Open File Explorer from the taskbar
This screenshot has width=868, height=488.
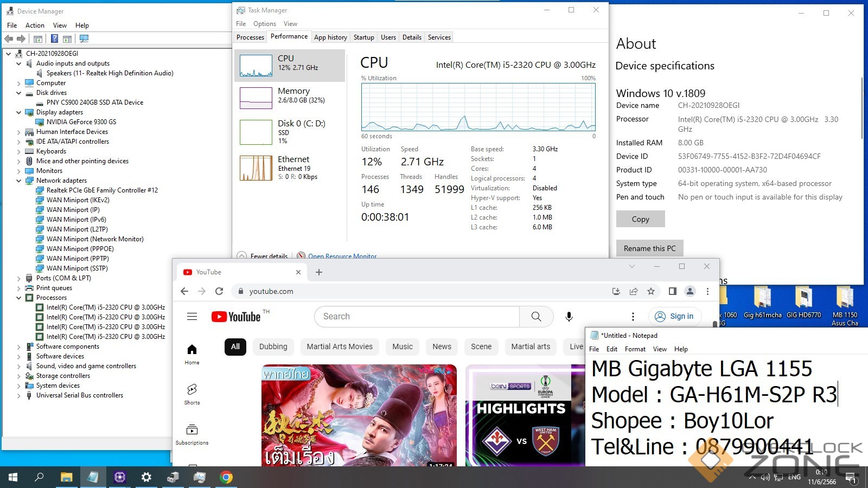[66, 477]
